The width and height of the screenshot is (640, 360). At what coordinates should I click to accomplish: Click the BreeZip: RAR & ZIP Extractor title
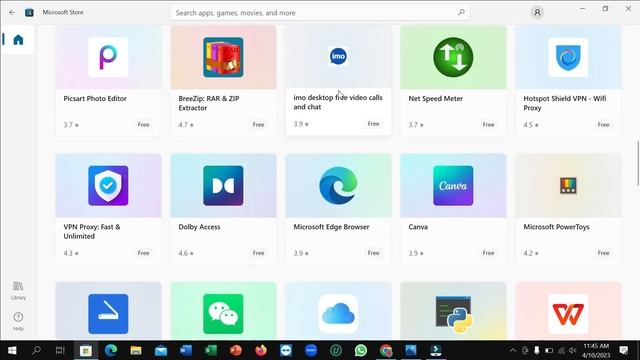click(x=209, y=103)
